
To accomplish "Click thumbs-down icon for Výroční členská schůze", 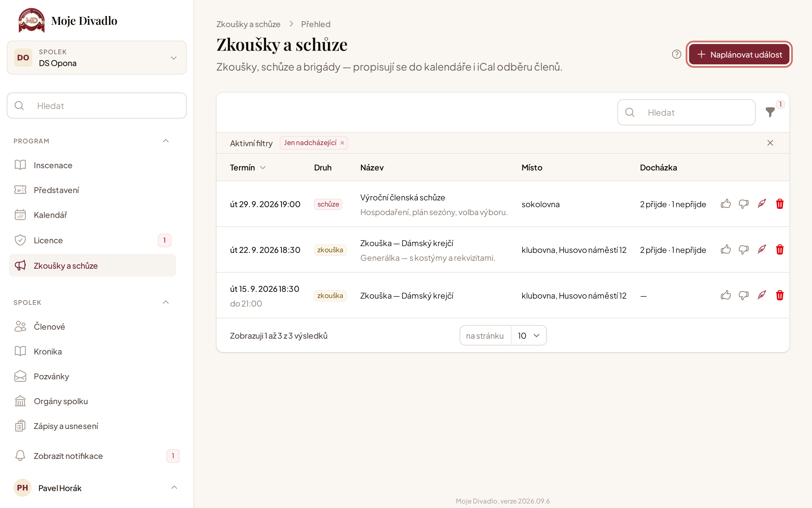I will [743, 204].
